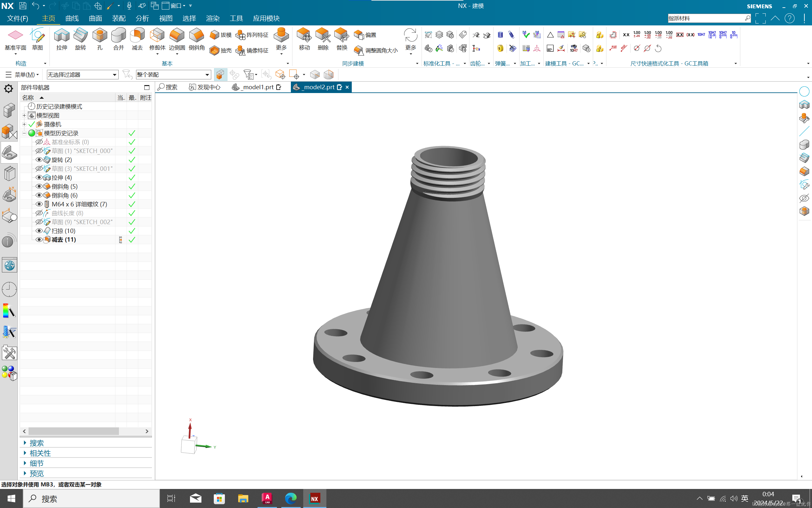The height and width of the screenshot is (508, 812).
Task: Click the Save icon in title bar
Action: click(x=23, y=6)
